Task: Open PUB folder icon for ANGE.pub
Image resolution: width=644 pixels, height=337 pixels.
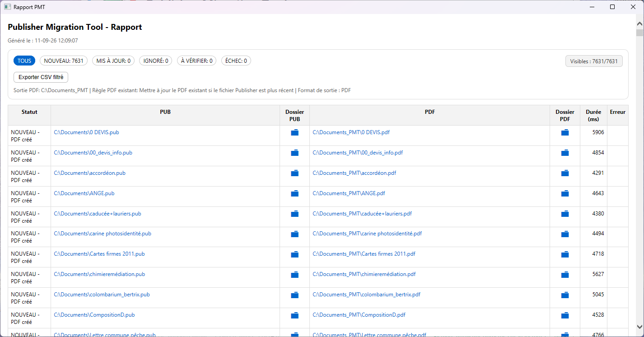Action: point(294,193)
